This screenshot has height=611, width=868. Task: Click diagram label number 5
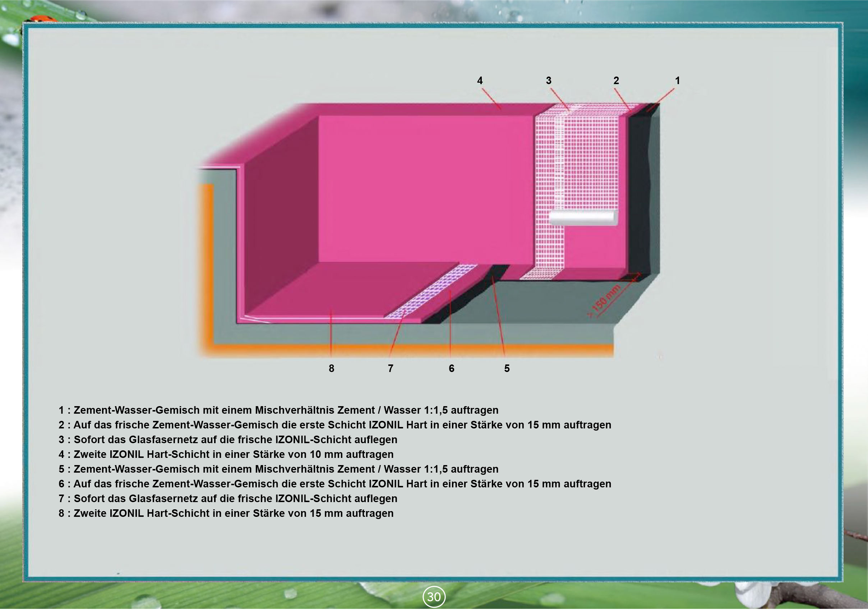point(507,369)
